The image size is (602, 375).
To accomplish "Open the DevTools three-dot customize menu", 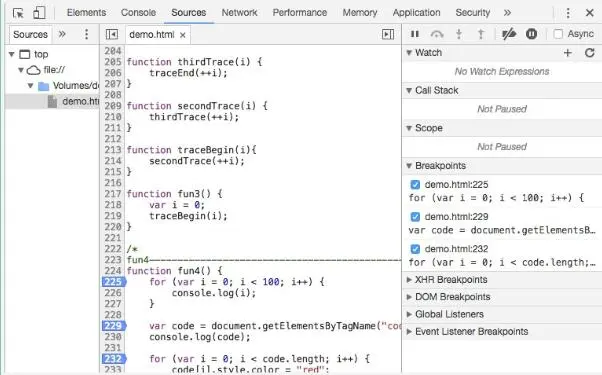I will [x=568, y=13].
